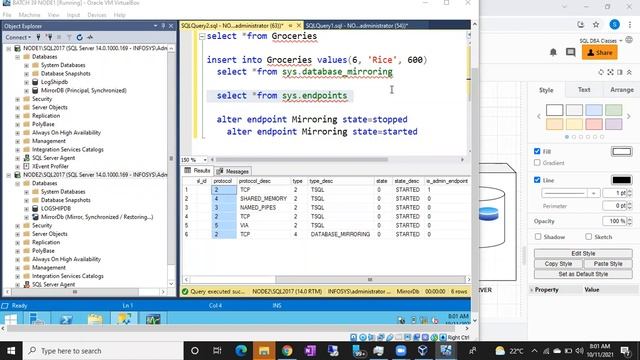Click the Opacity 100 % input field
This screenshot has width=640, height=360.
point(615,221)
